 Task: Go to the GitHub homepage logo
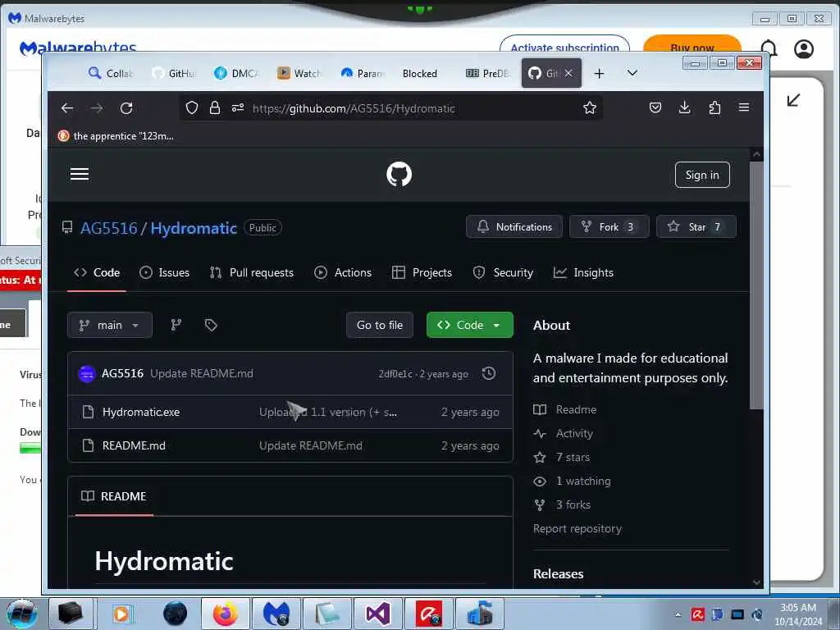399,175
